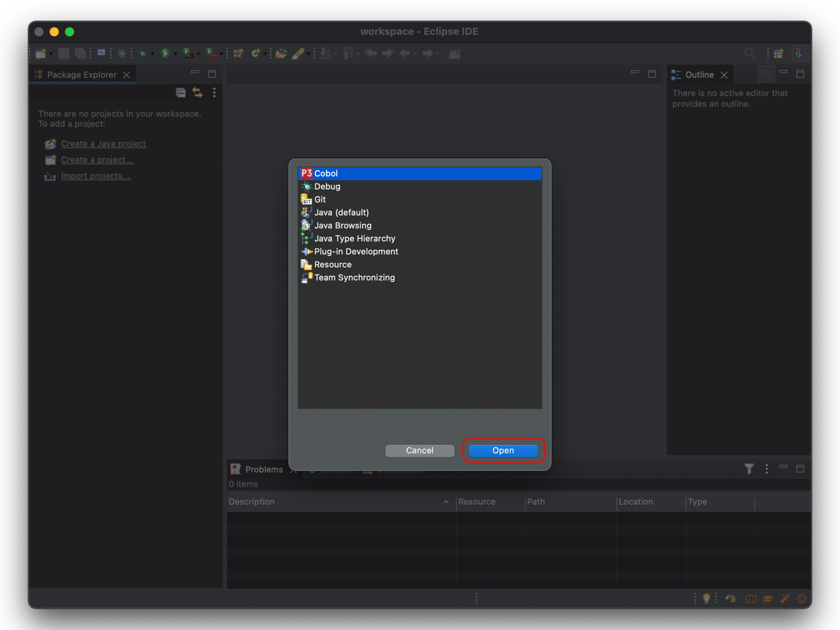Click the magnifier search icon in toolbar
This screenshot has width=840, height=630.
[750, 54]
